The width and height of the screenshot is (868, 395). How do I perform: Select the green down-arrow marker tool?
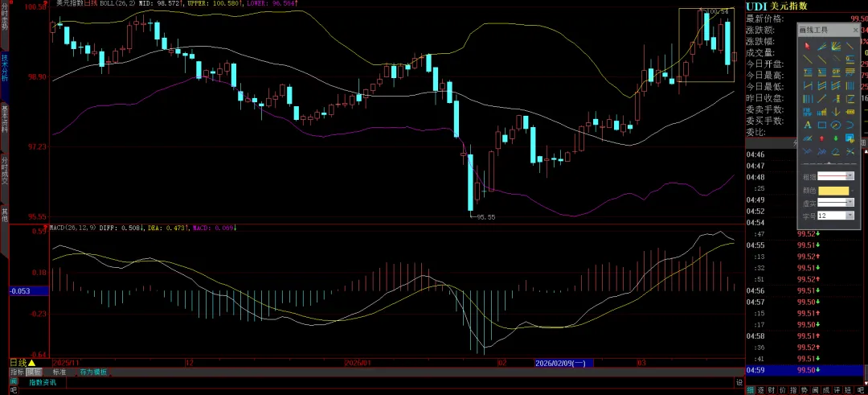pyautogui.click(x=836, y=138)
